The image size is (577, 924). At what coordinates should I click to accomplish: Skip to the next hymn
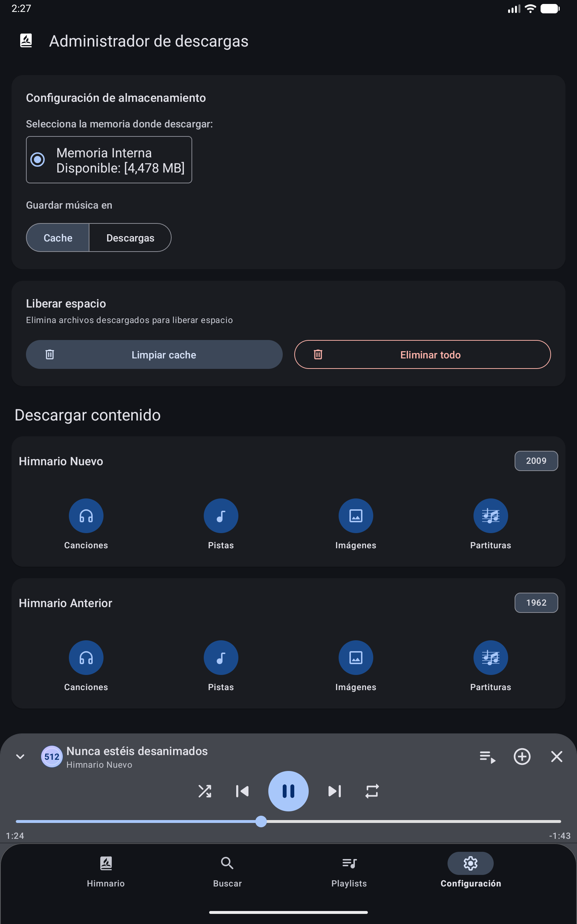tap(334, 791)
